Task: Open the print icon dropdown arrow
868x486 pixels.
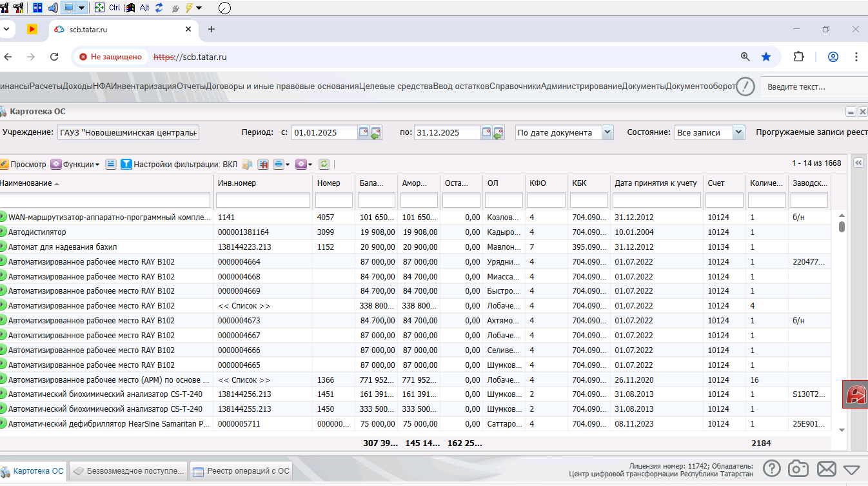Action: (x=287, y=165)
